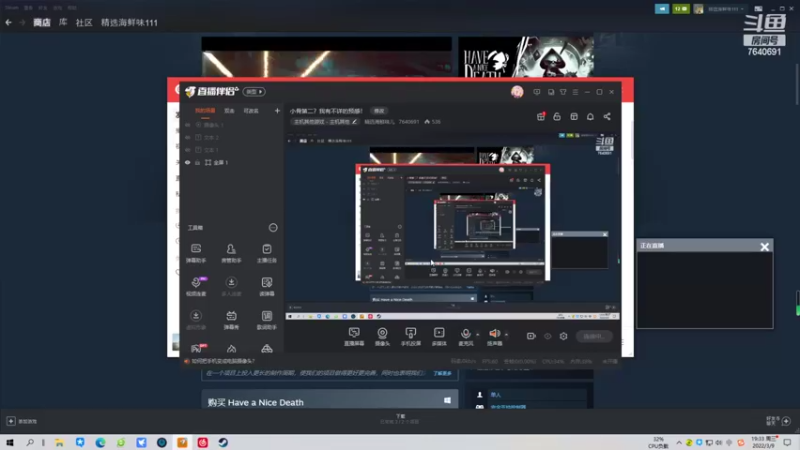Switch mode via pill beside 直播伴侣 logo
This screenshot has width=800, height=450.
point(254,92)
